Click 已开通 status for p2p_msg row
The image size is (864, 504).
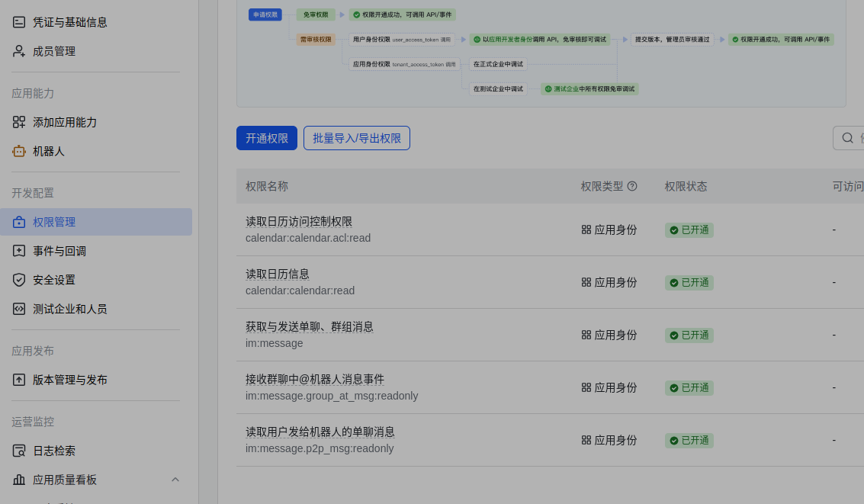(689, 440)
